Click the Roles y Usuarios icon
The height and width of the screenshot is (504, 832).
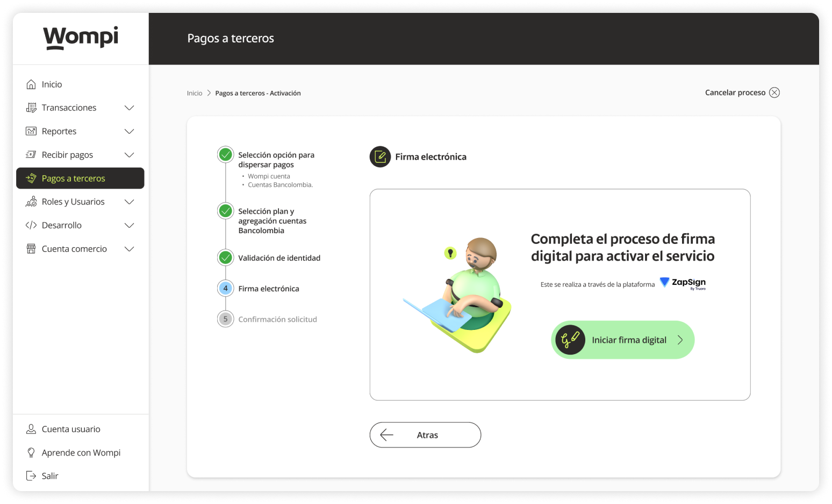(31, 202)
